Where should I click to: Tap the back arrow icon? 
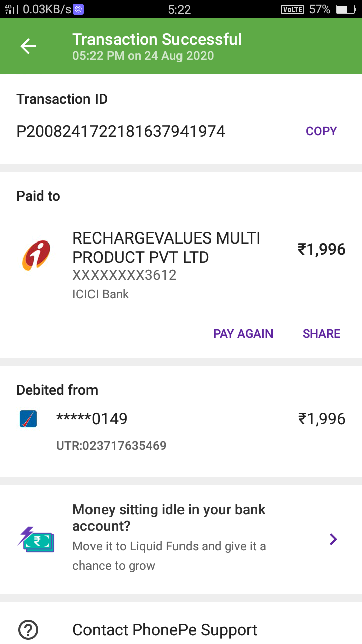28,46
